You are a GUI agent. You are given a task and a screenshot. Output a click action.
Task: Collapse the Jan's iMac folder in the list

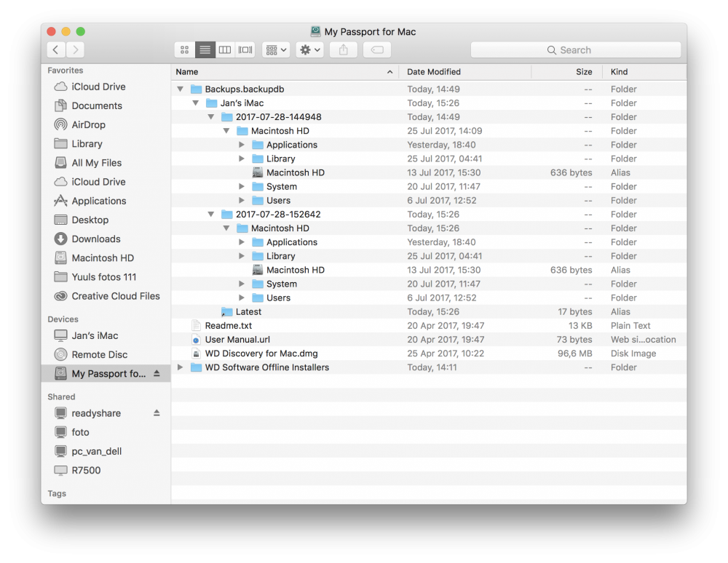(x=195, y=103)
